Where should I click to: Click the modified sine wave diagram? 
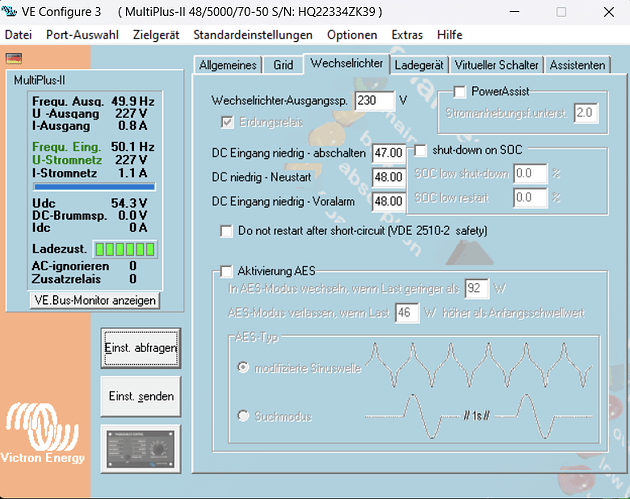[x=479, y=365]
